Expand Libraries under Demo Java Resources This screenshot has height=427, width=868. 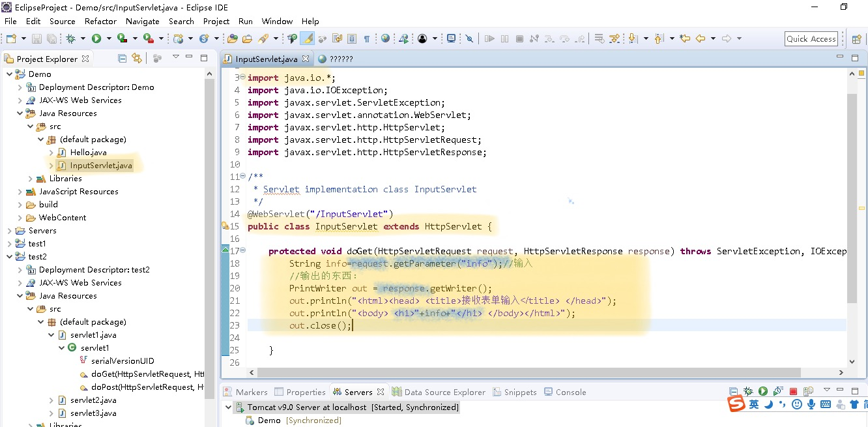pyautogui.click(x=30, y=178)
